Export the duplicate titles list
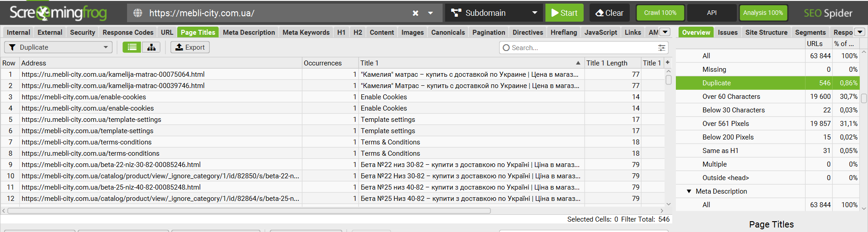 tap(190, 47)
